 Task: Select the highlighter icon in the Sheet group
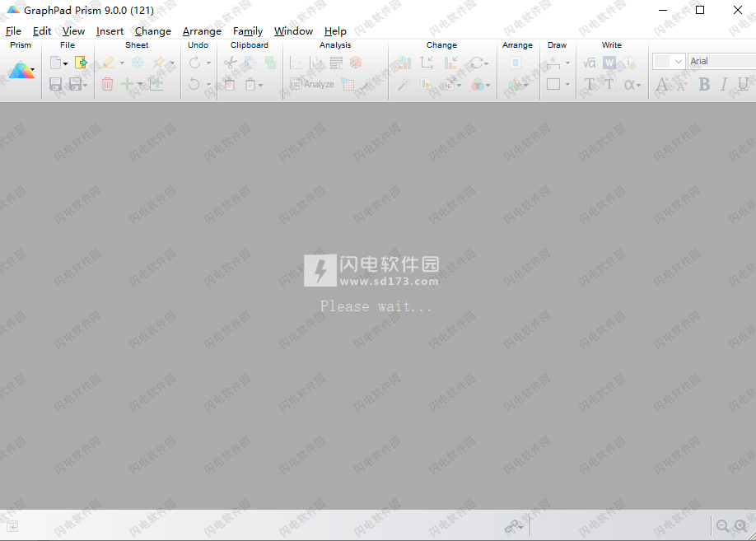click(x=108, y=63)
